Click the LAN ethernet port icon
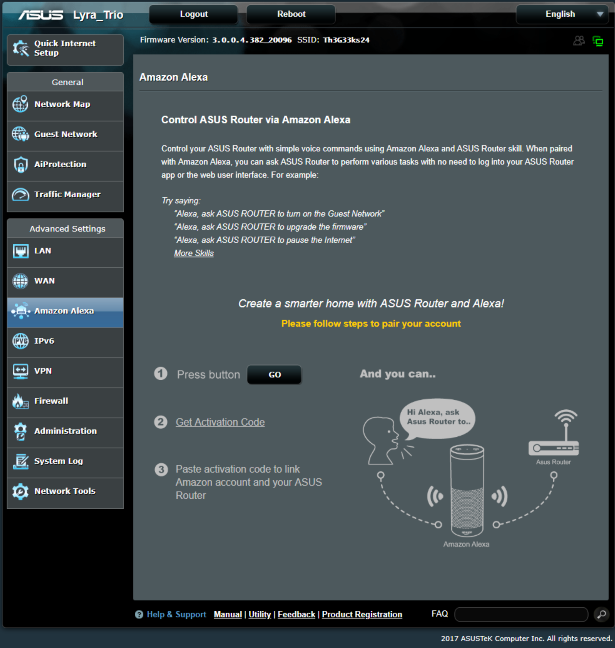Screen dimensions: 615x648 point(20,250)
